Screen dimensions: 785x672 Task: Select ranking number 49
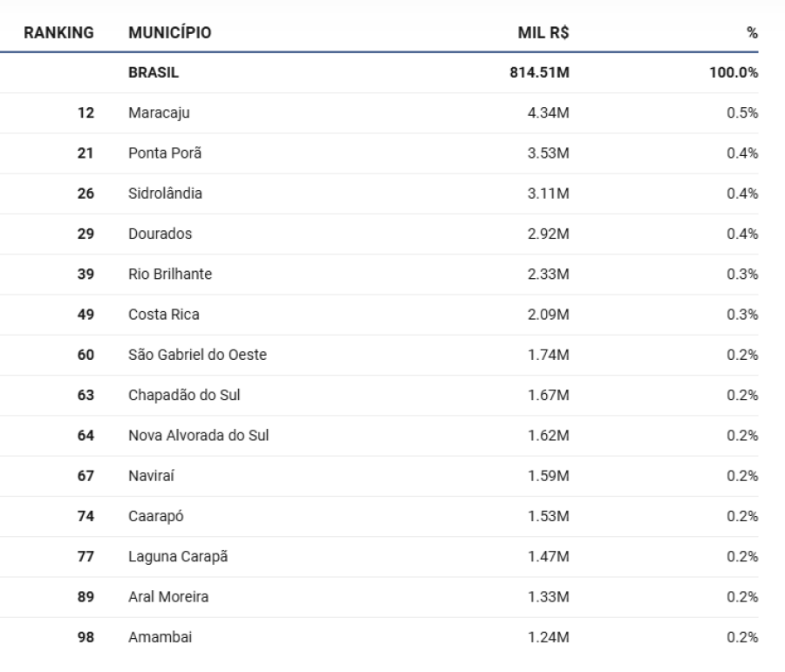85,315
